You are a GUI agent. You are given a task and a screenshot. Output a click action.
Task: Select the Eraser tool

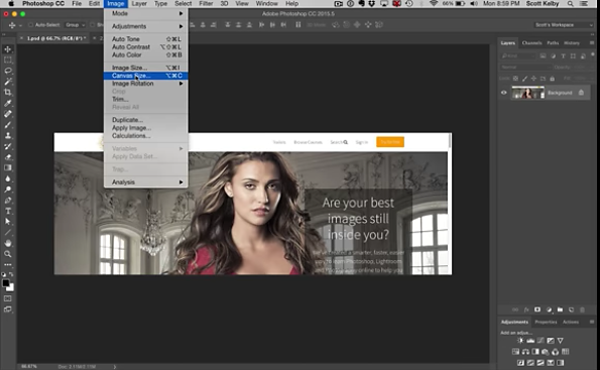(x=8, y=157)
